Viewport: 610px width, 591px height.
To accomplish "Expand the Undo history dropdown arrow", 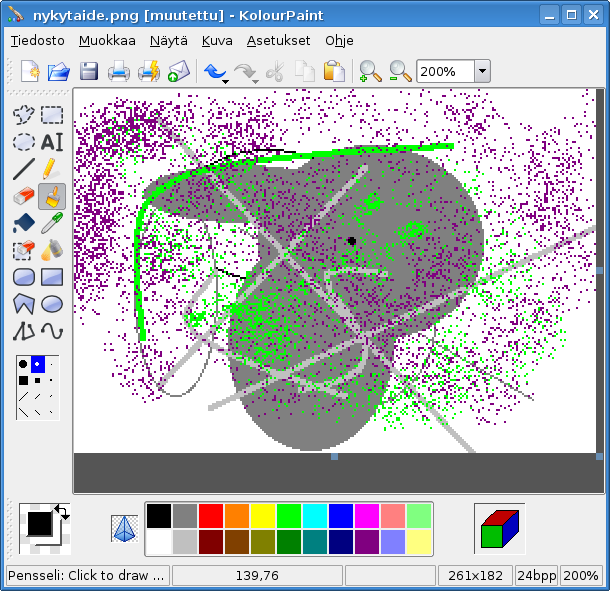I will pyautogui.click(x=226, y=79).
